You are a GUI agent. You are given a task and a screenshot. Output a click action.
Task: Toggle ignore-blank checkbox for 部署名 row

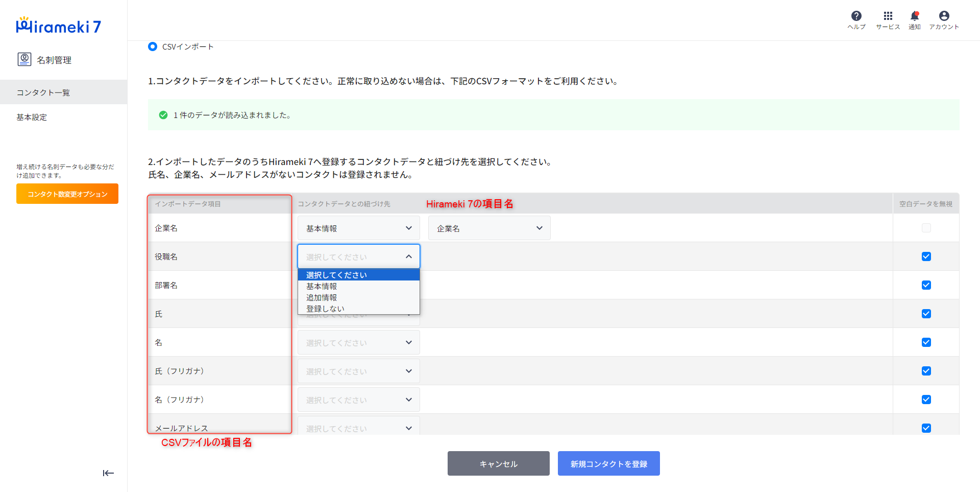tap(926, 285)
